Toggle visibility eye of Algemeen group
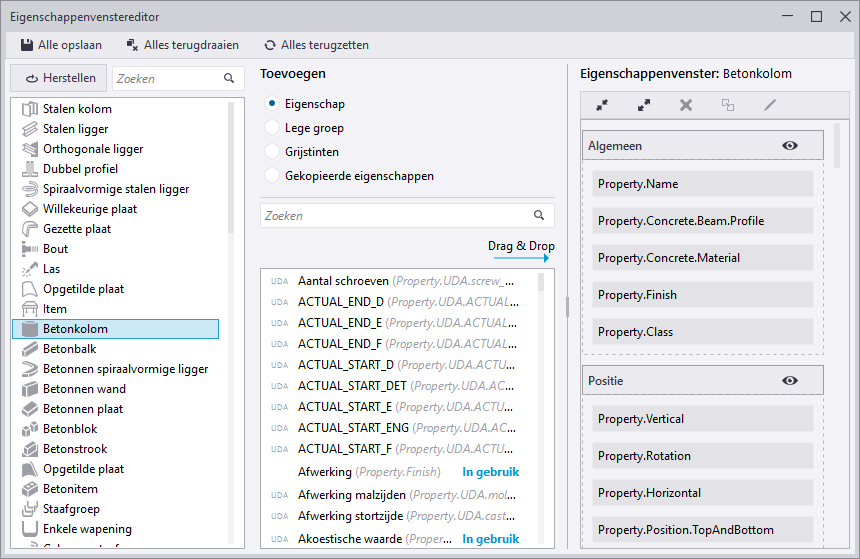The height and width of the screenshot is (559, 860). [790, 146]
